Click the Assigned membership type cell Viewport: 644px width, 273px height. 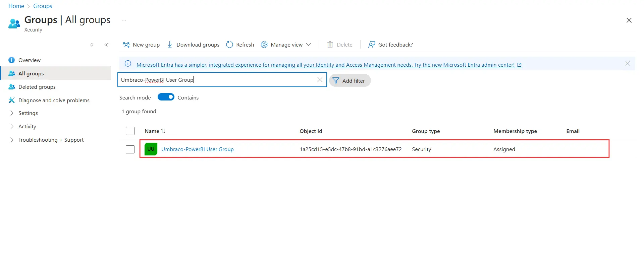click(504, 149)
